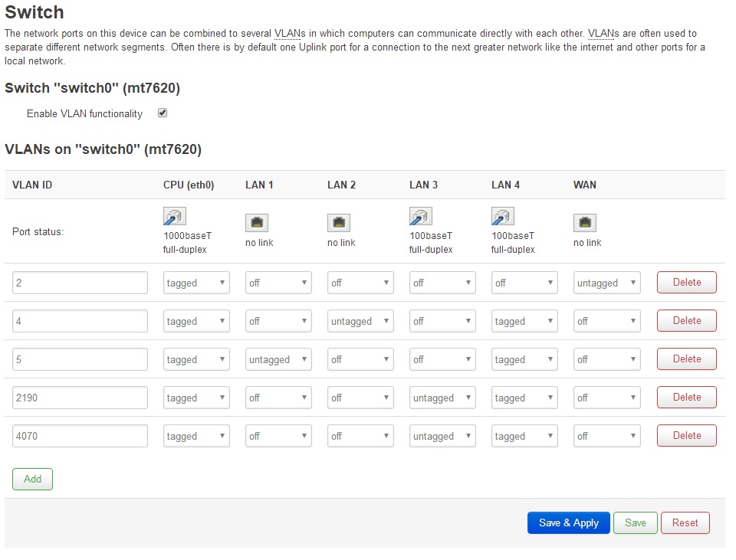Viewport: 736px width, 560px height.
Task: Open the WAN untagged dropdown for VLAN 2
Action: 606,282
